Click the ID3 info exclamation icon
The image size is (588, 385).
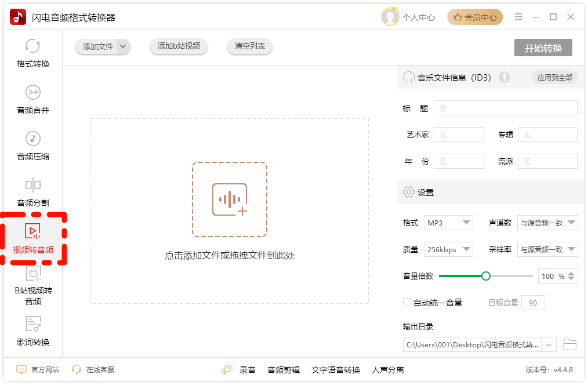click(504, 77)
